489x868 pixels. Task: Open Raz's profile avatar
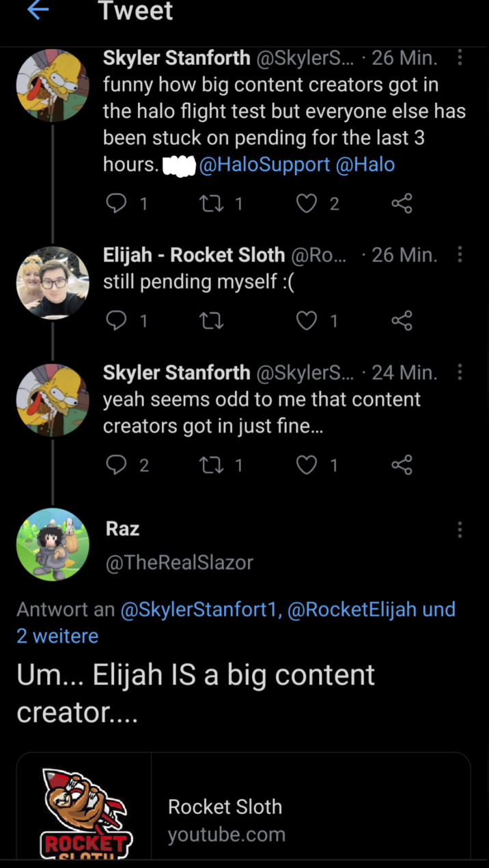(53, 544)
